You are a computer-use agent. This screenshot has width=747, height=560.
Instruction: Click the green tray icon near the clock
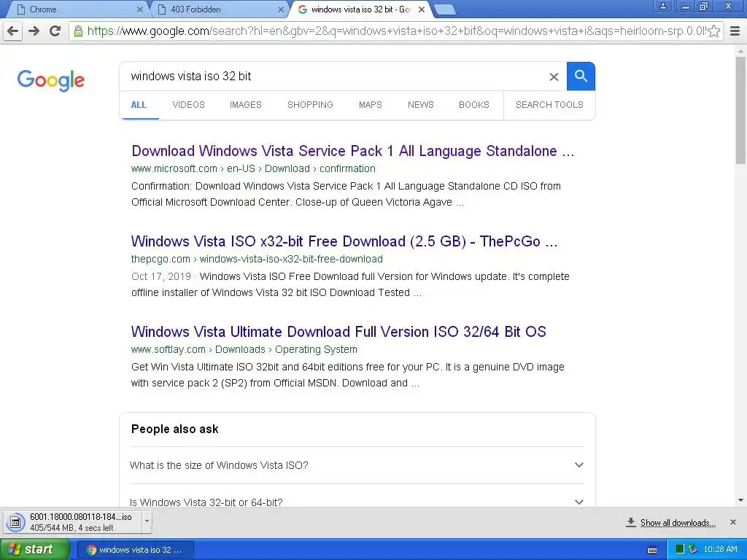(681, 550)
